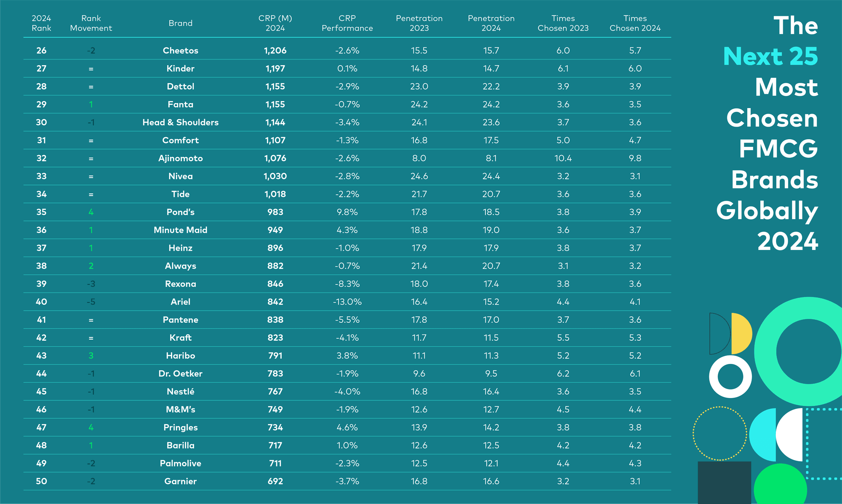Click the white half-circle shape

tap(789, 435)
